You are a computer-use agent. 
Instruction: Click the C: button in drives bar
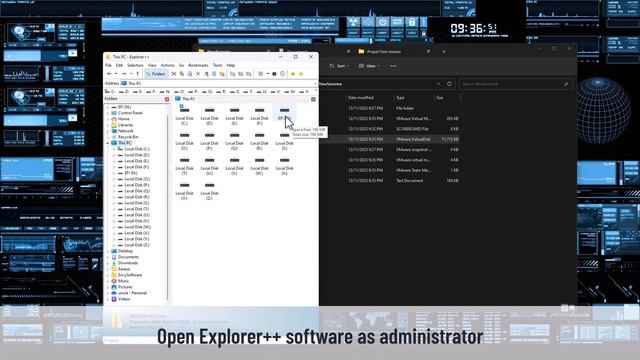111,91
